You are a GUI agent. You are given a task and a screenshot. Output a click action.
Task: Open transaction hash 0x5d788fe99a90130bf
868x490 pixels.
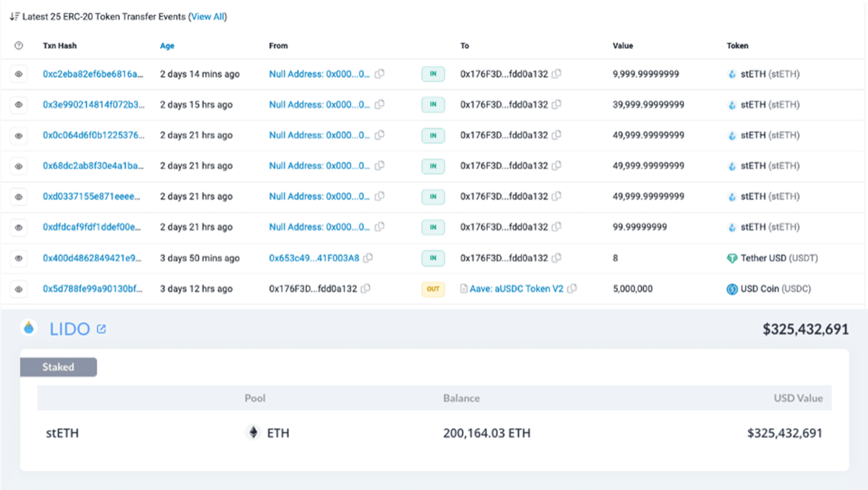[x=93, y=288]
